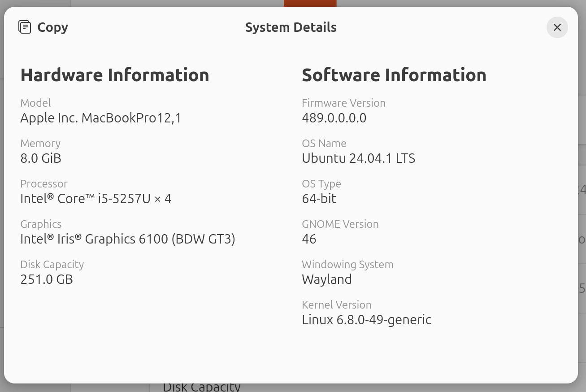Close the System Details dialog
Image resolution: width=586 pixels, height=392 pixels.
557,27
